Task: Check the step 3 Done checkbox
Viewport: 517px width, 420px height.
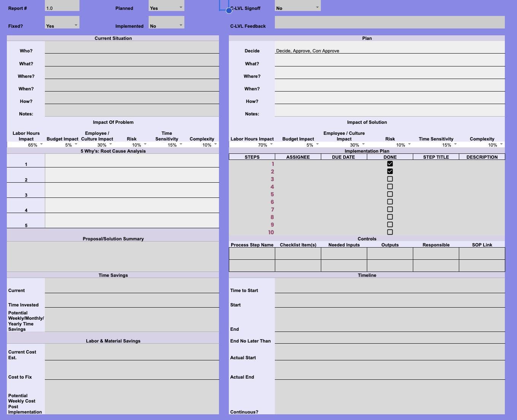Action: tap(390, 179)
